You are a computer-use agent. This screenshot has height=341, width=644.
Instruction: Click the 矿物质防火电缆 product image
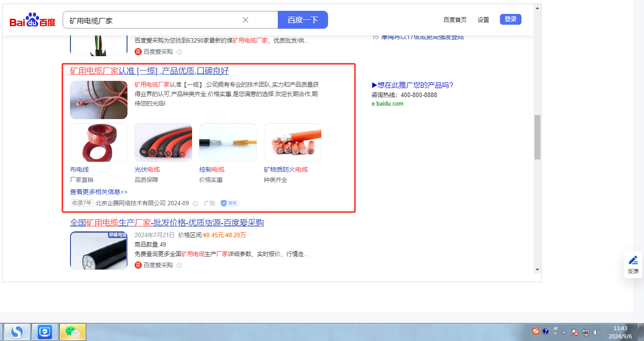coord(293,142)
